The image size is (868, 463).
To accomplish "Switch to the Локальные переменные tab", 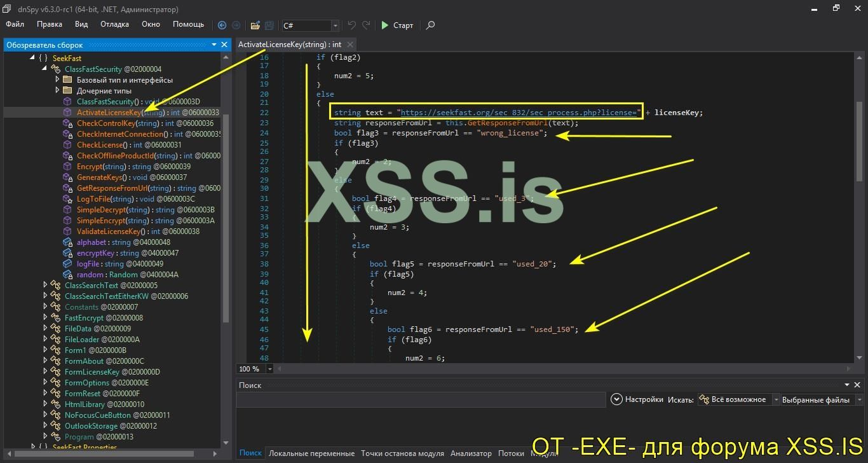I will pos(311,453).
